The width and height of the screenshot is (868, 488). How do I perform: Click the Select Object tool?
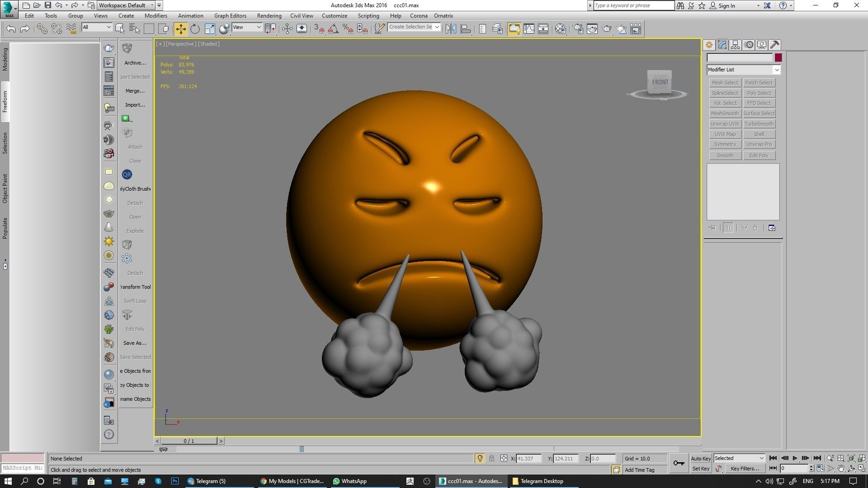coord(120,29)
